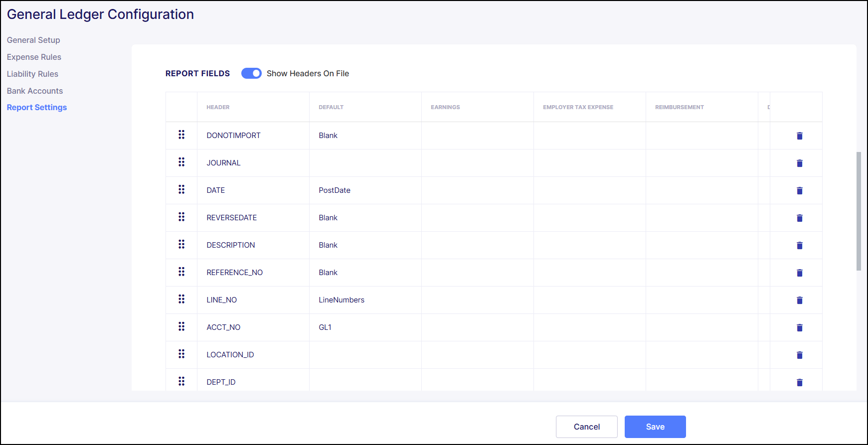Toggle Show Headers On File switch
Image resolution: width=868 pixels, height=445 pixels.
click(251, 73)
